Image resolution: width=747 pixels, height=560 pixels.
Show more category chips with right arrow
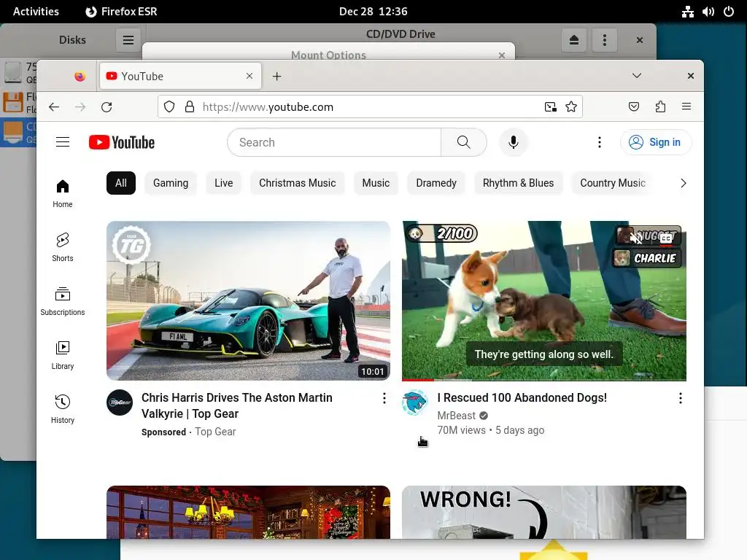point(683,183)
